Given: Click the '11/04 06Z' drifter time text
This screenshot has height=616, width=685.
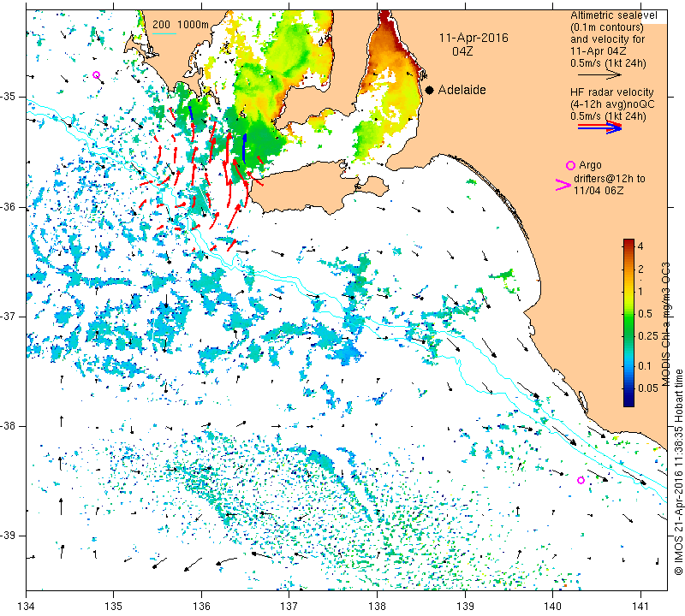Looking at the screenshot, I should pos(599,190).
